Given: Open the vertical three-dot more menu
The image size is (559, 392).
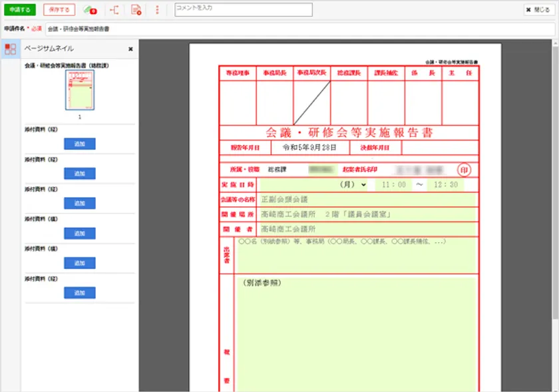Looking at the screenshot, I should pyautogui.click(x=157, y=10).
